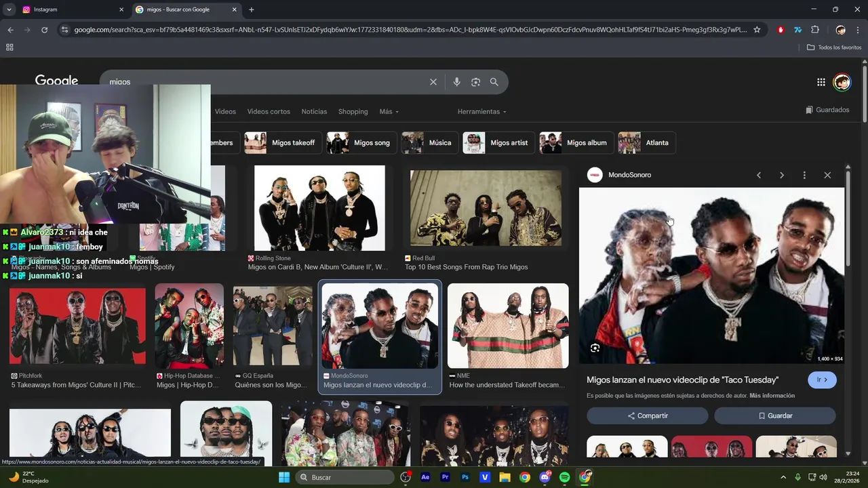Image resolution: width=868 pixels, height=488 pixels.
Task: Select the Atlanta filter chip
Action: tap(646, 143)
